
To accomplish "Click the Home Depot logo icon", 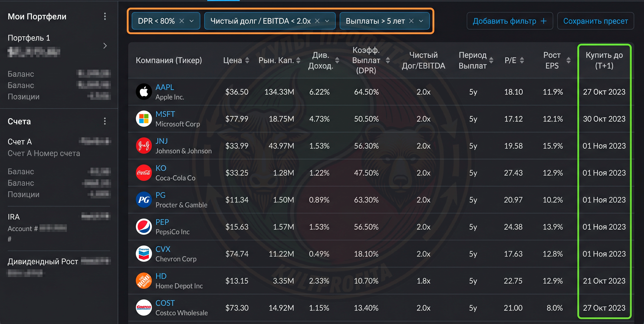I will 144,281.
